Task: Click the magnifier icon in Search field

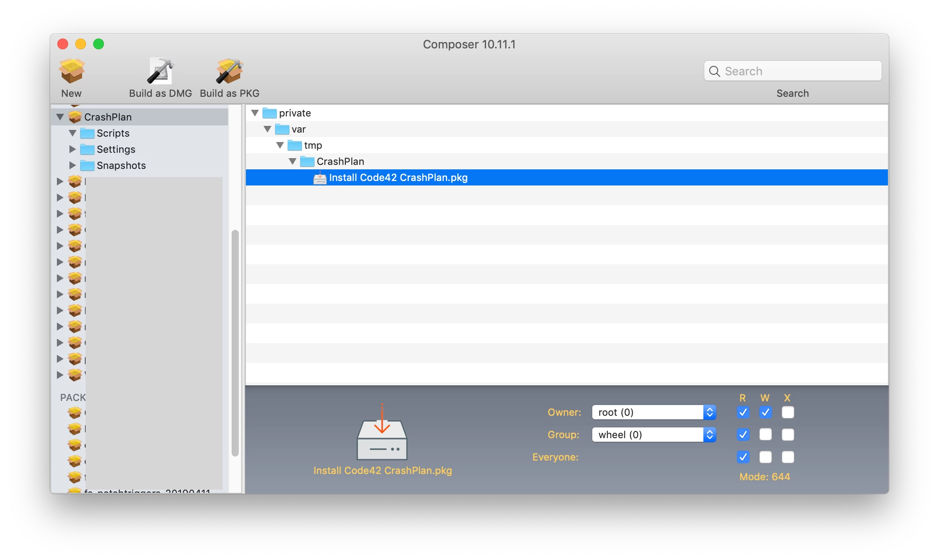Action: point(715,71)
